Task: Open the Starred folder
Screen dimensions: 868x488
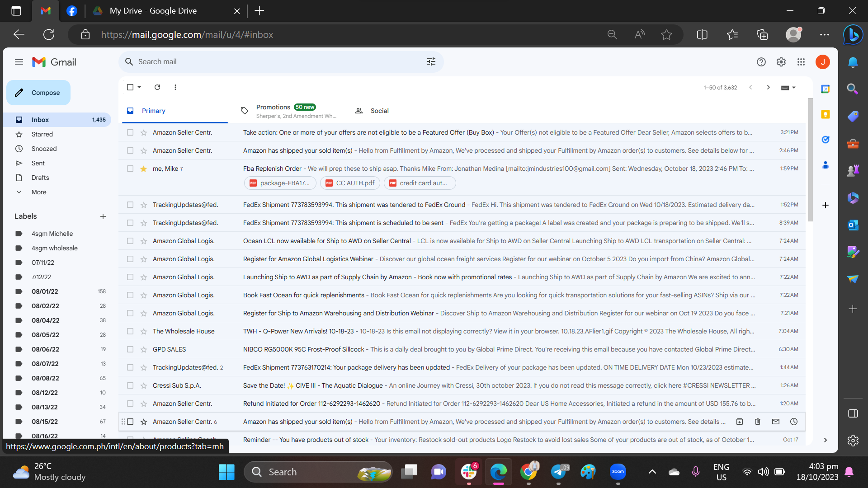Action: 42,134
